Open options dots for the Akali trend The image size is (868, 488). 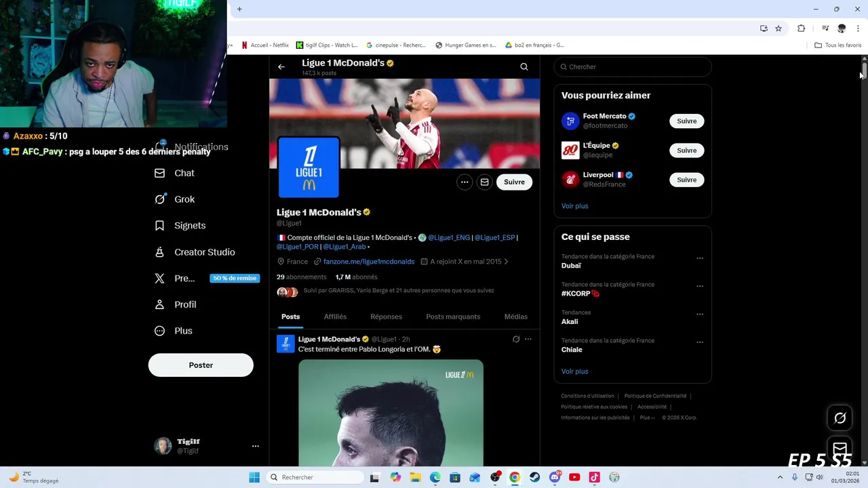[x=700, y=314]
